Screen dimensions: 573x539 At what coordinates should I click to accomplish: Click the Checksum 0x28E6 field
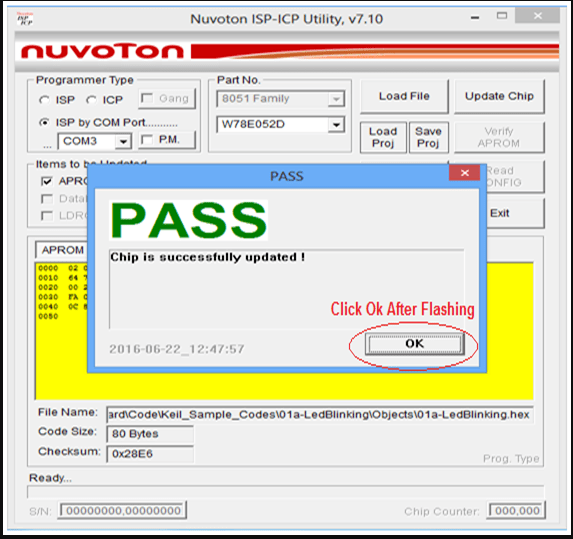(x=150, y=454)
